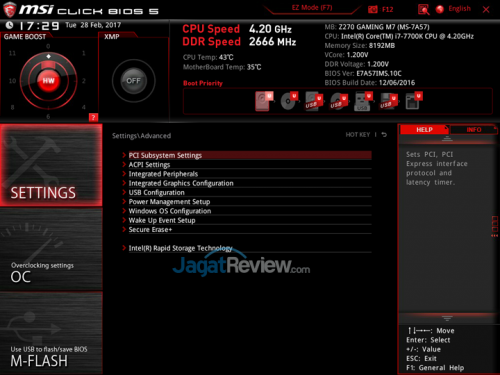Click the HOT KEY label

[x=358, y=135]
